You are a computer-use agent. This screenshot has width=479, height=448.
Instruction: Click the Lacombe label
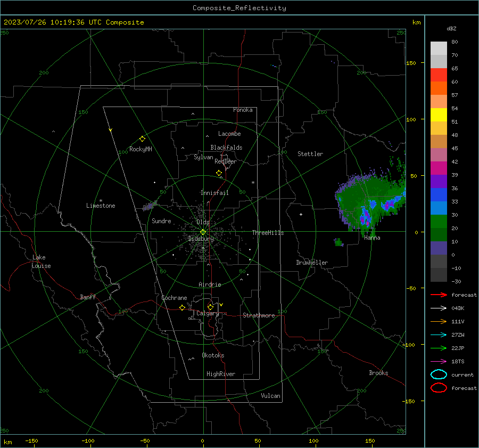(229, 134)
